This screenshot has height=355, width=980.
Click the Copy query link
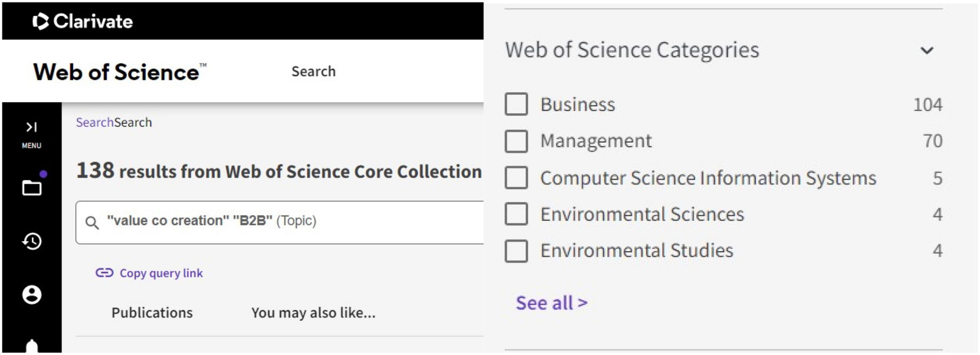(x=161, y=273)
